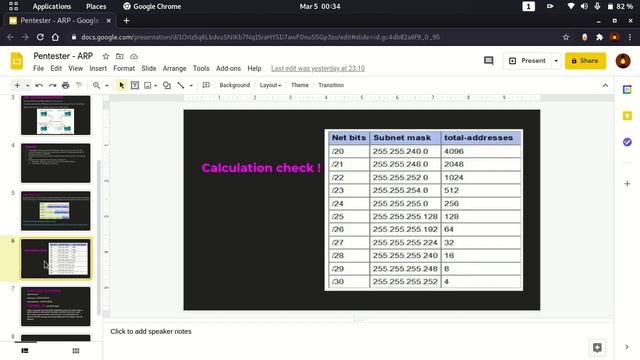The width and height of the screenshot is (640, 360).
Task: Click the Transition button
Action: [331, 85]
